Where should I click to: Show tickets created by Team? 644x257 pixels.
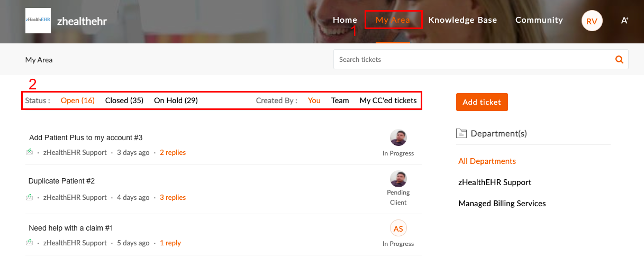click(x=340, y=100)
